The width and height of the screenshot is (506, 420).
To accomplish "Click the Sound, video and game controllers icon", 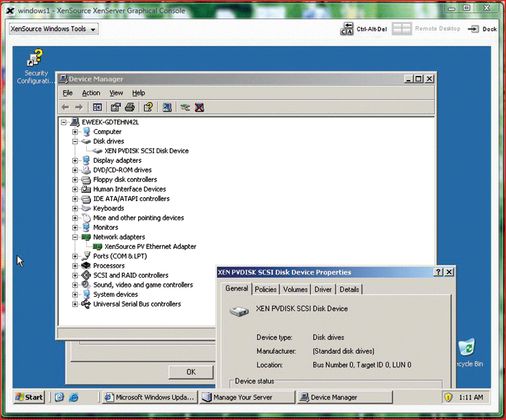I will click(x=86, y=285).
